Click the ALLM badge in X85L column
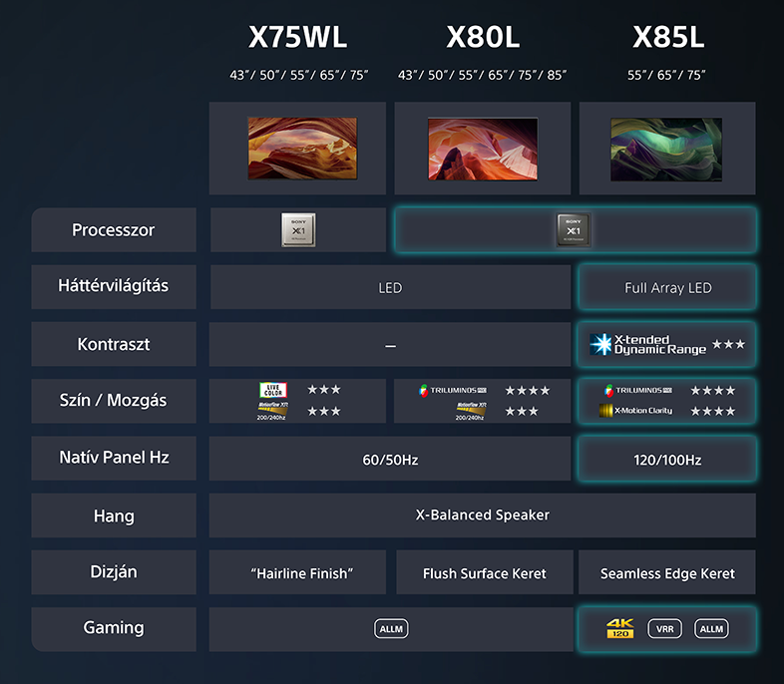The image size is (784, 684). click(x=711, y=629)
